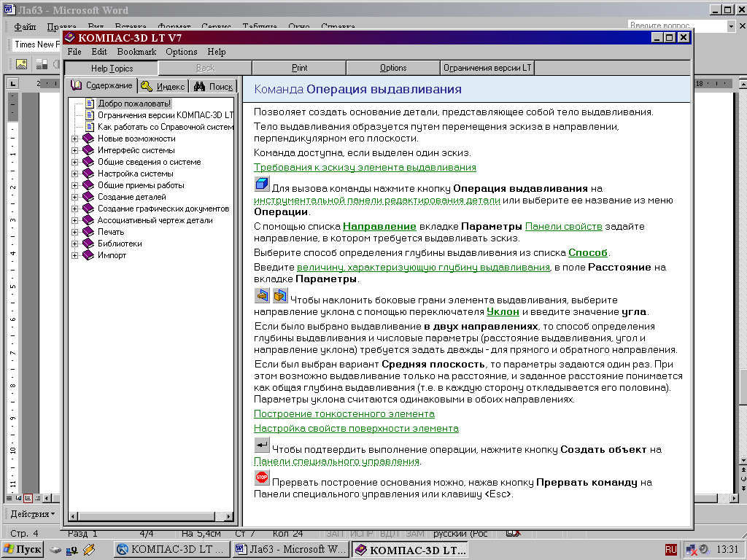The width and height of the screenshot is (747, 560).
Task: Click the book icon beside Библиотеки
Action: 88,244
